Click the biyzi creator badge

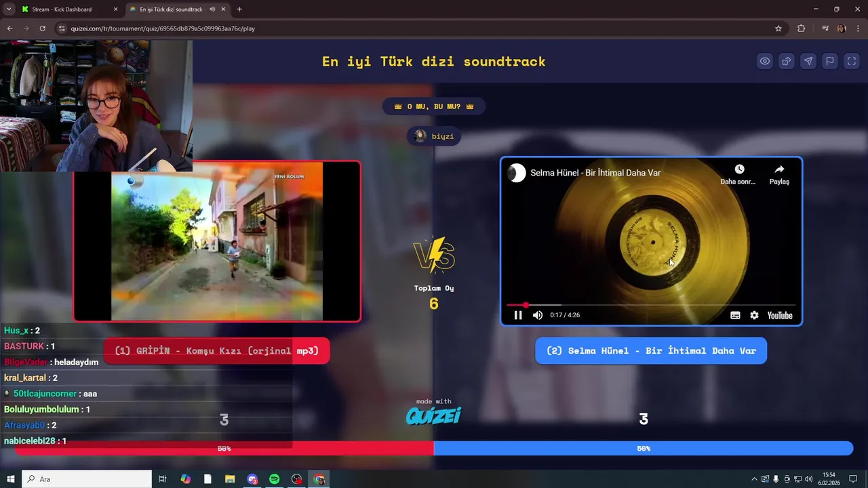[x=434, y=136]
